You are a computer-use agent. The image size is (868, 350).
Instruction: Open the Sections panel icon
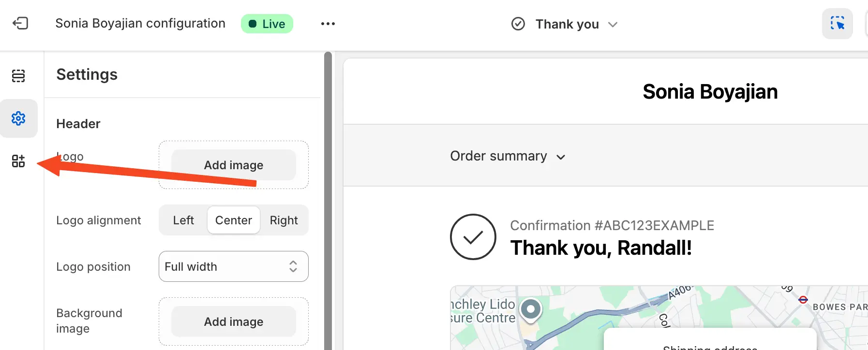pos(18,76)
